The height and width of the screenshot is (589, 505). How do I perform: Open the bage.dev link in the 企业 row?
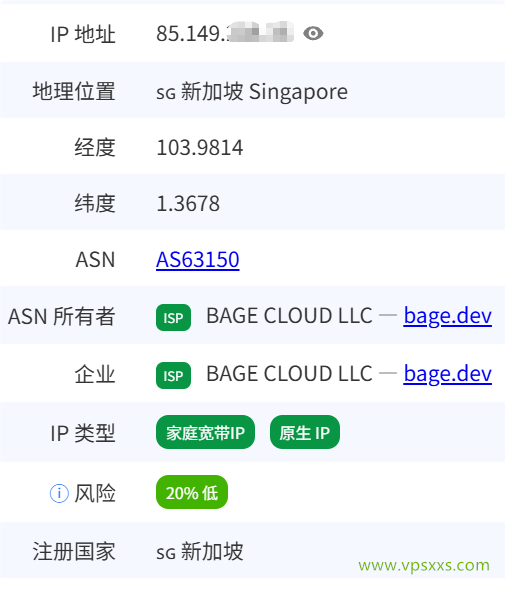tap(448, 374)
